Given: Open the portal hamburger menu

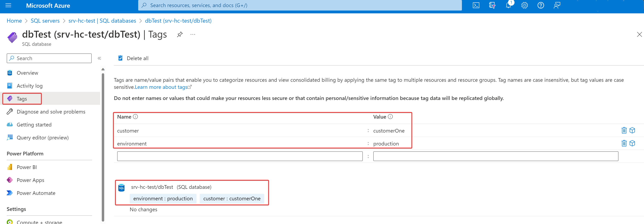Looking at the screenshot, I should (x=8, y=5).
